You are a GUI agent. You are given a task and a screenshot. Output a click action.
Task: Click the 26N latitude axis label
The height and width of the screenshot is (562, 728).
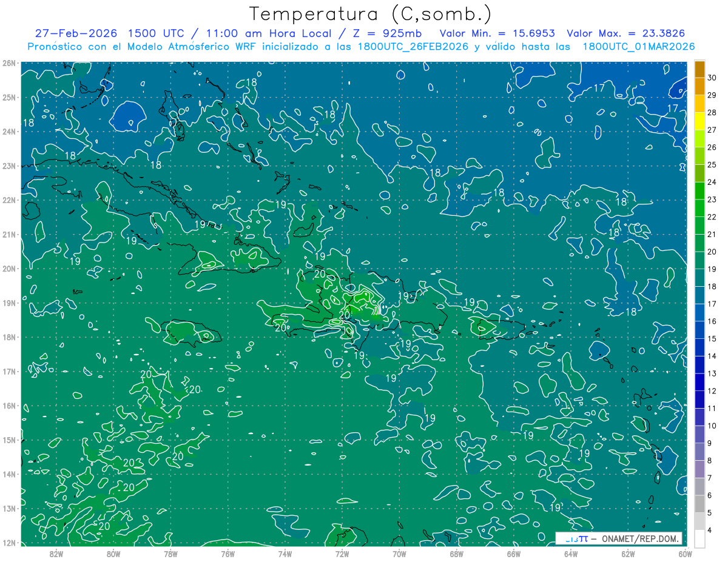9,63
